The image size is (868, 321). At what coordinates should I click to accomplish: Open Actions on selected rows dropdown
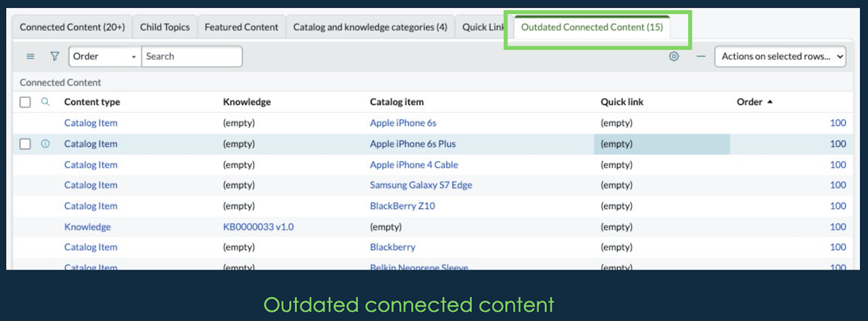tap(780, 57)
